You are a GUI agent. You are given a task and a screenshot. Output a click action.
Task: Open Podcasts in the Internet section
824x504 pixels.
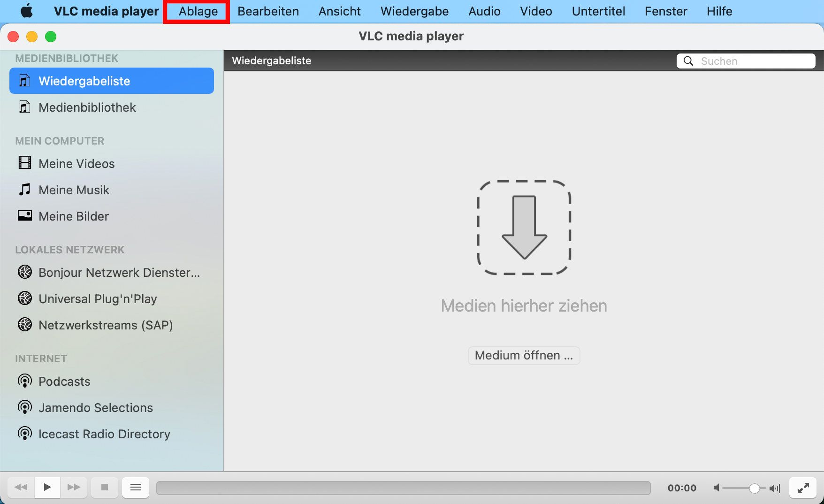[x=64, y=381]
